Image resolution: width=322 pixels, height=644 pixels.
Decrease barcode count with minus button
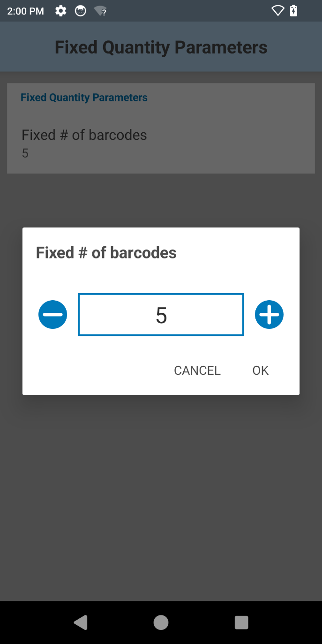click(x=53, y=315)
